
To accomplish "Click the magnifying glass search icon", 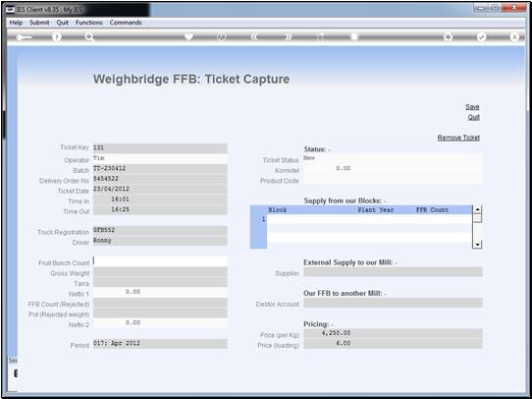I will point(89,37).
